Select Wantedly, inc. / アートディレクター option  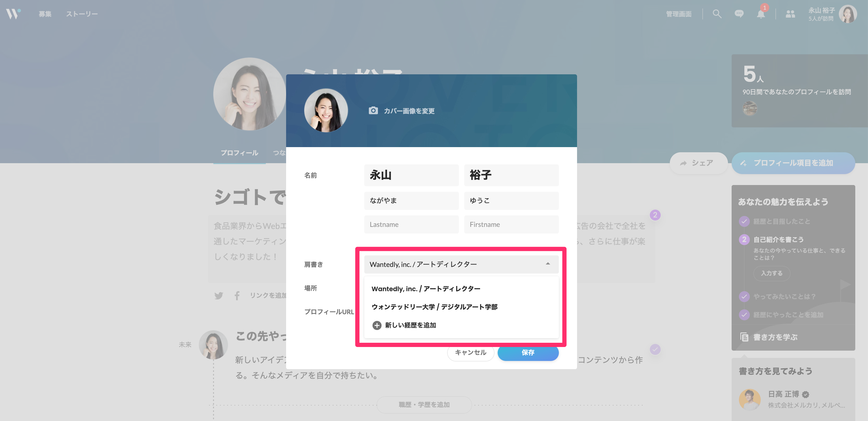(x=461, y=289)
